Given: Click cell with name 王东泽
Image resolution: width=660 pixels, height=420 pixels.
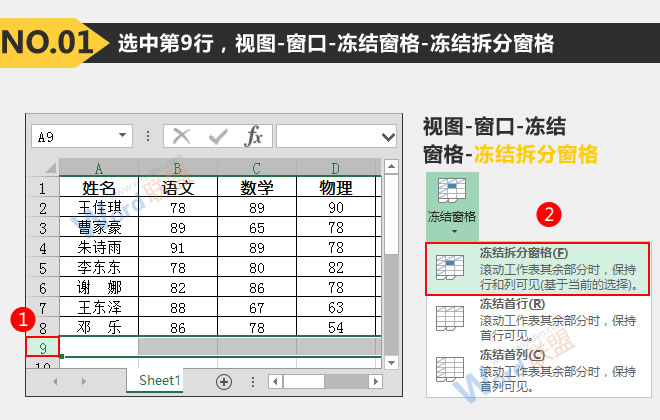Looking at the screenshot, I should (99, 308).
